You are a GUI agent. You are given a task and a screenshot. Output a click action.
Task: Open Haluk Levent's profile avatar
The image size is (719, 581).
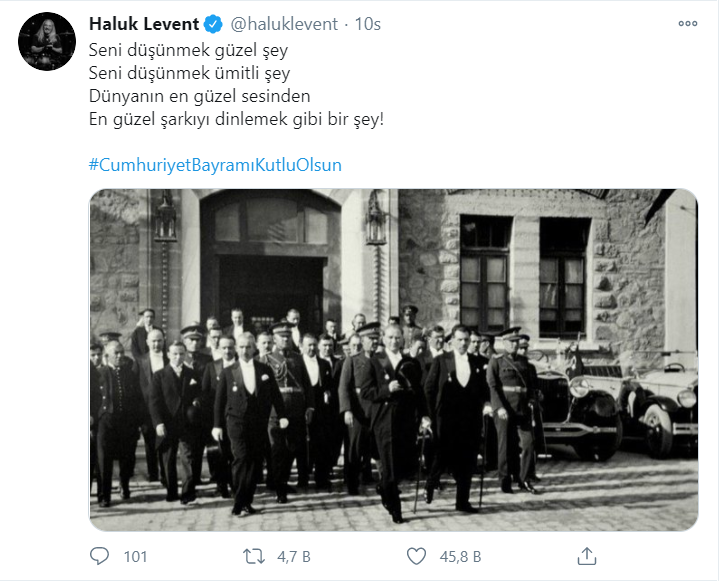coord(46,41)
